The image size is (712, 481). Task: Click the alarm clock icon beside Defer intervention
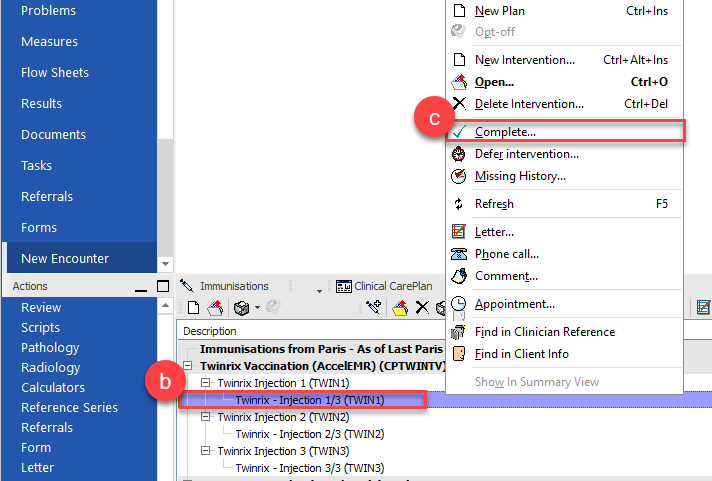tap(459, 154)
